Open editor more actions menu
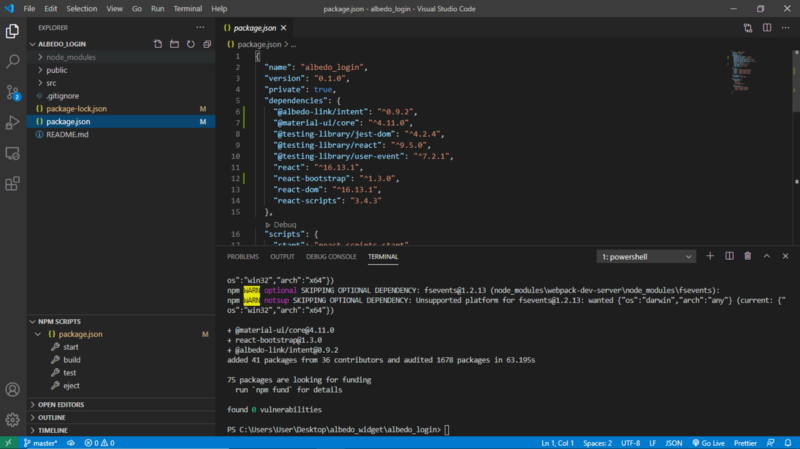Viewport: 800px width, 449px height. [x=786, y=28]
